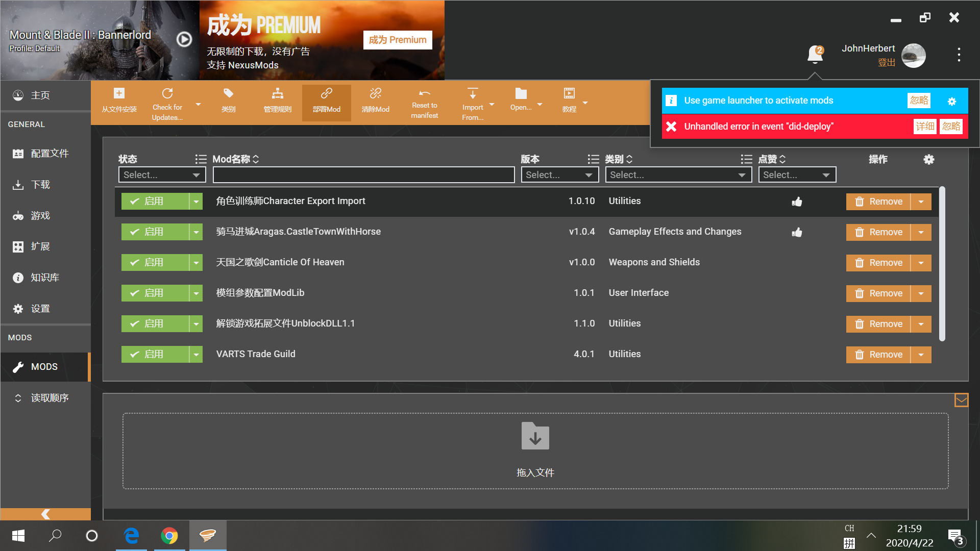The height and width of the screenshot is (551, 980).
Task: Click settings gear on game launcher notification
Action: coord(951,101)
